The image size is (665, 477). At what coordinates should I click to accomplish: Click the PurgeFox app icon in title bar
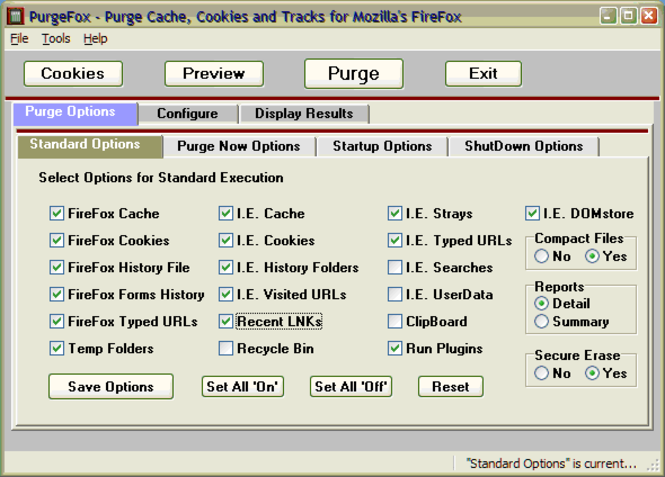pos(16,17)
